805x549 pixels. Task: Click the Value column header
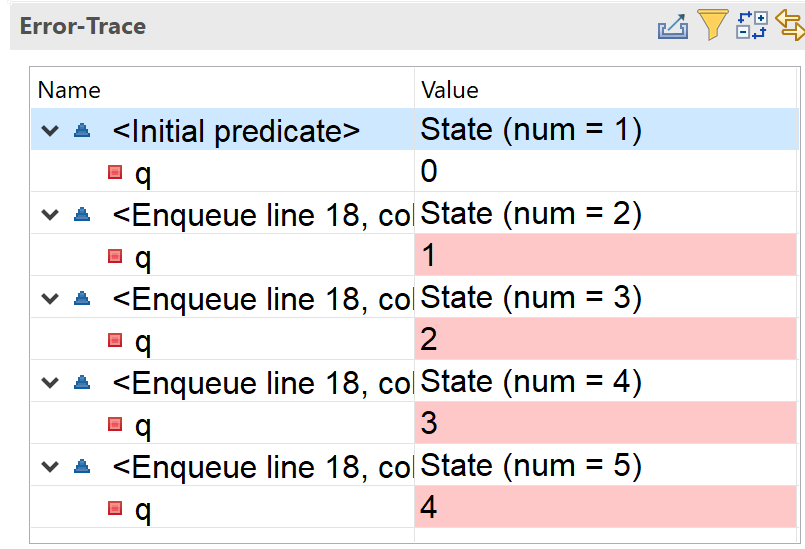[450, 90]
